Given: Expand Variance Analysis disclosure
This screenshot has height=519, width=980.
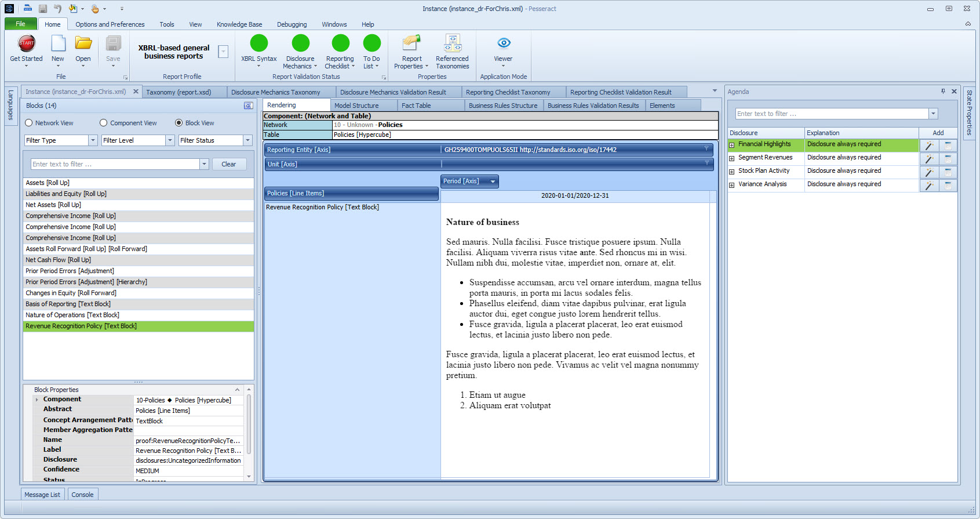Looking at the screenshot, I should click(x=732, y=185).
